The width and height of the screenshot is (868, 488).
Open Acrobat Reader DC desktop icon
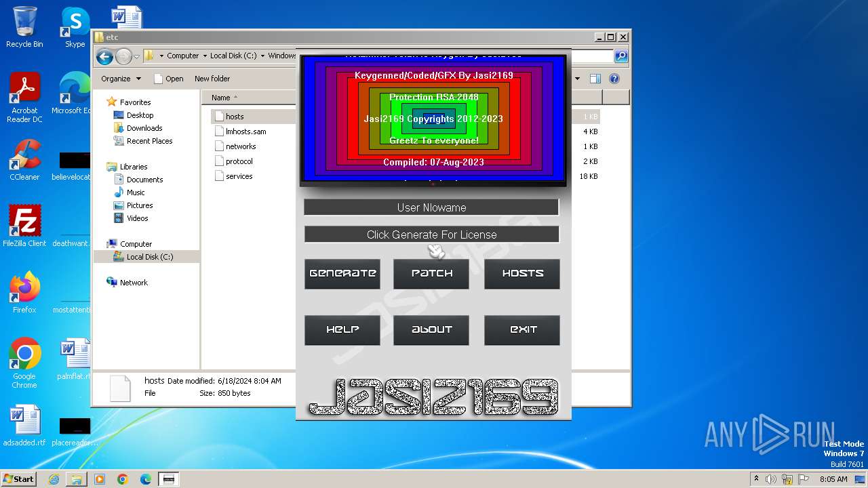coord(24,98)
